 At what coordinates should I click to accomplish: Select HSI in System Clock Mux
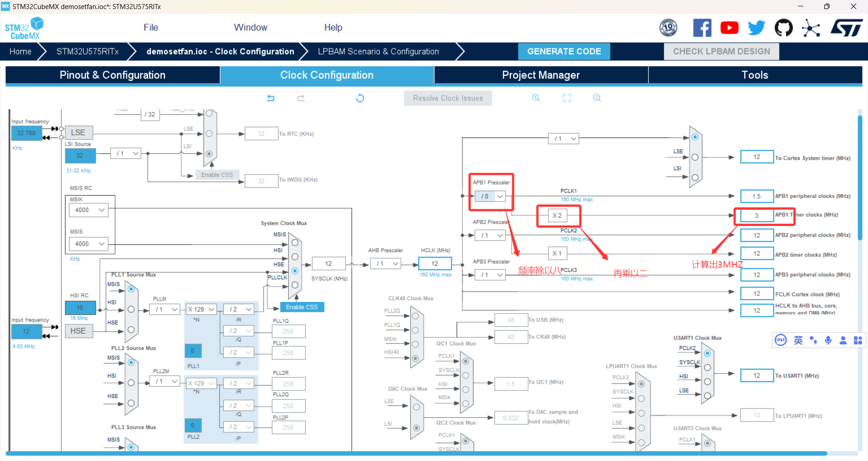pos(295,257)
